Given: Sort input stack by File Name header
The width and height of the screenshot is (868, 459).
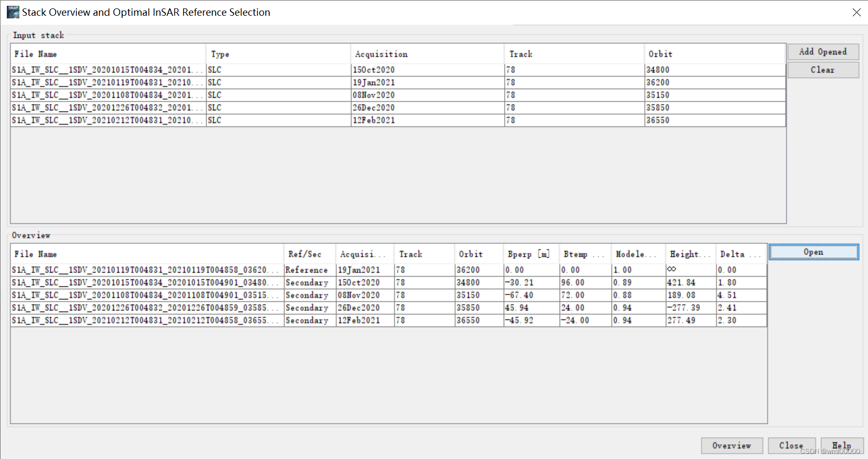Looking at the screenshot, I should (108, 54).
